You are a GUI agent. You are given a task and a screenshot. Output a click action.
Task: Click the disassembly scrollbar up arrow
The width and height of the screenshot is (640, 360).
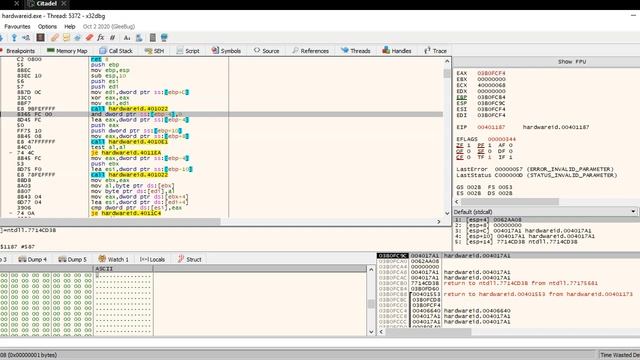point(447,62)
